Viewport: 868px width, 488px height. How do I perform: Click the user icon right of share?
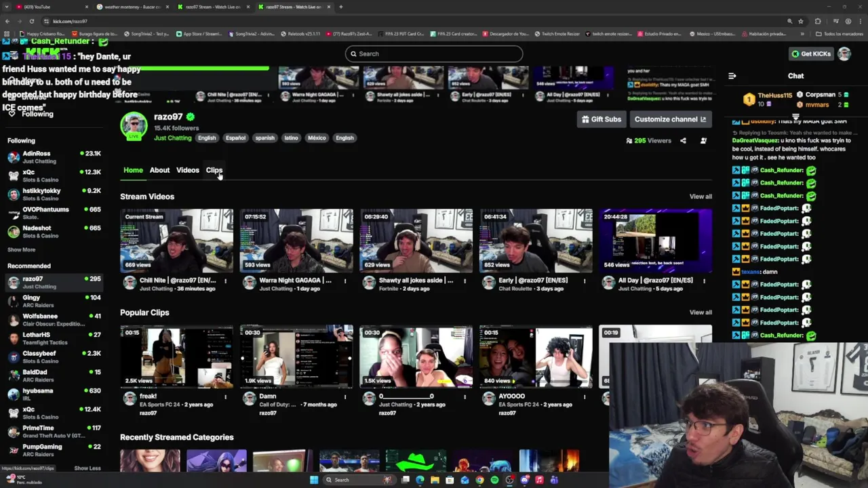pos(703,141)
